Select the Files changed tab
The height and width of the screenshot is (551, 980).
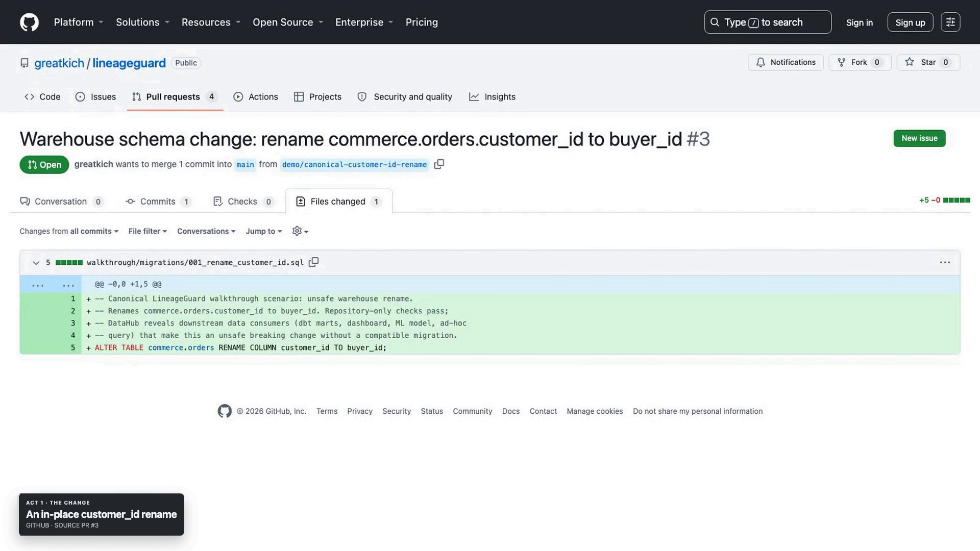click(339, 202)
